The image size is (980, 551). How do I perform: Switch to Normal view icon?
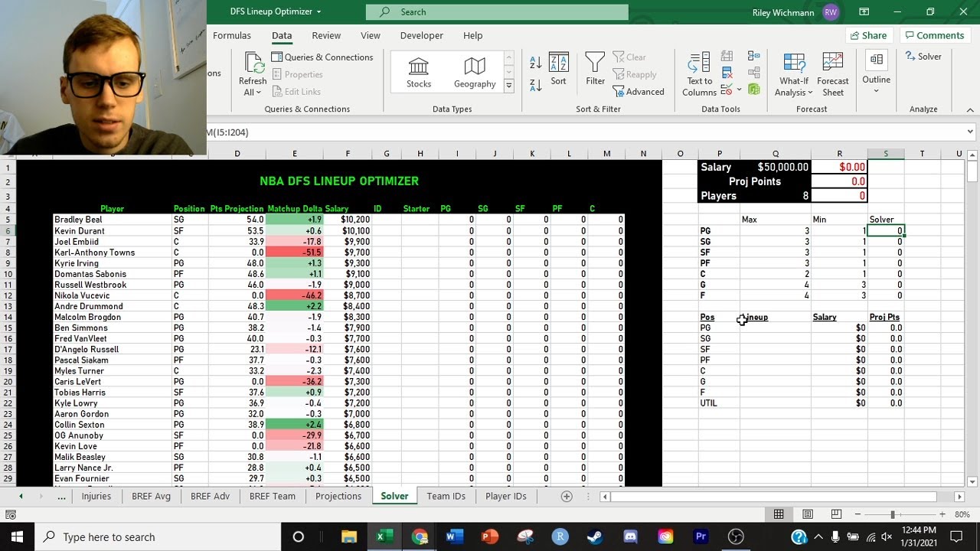tap(779, 515)
